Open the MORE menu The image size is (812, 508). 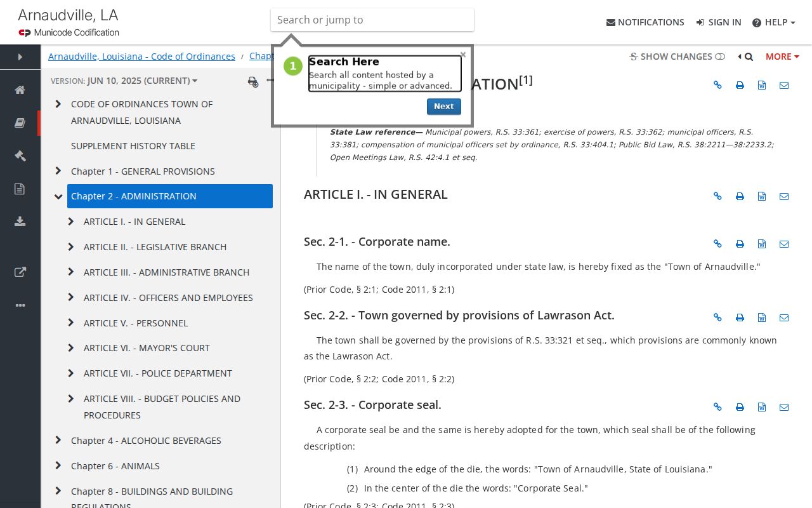782,57
